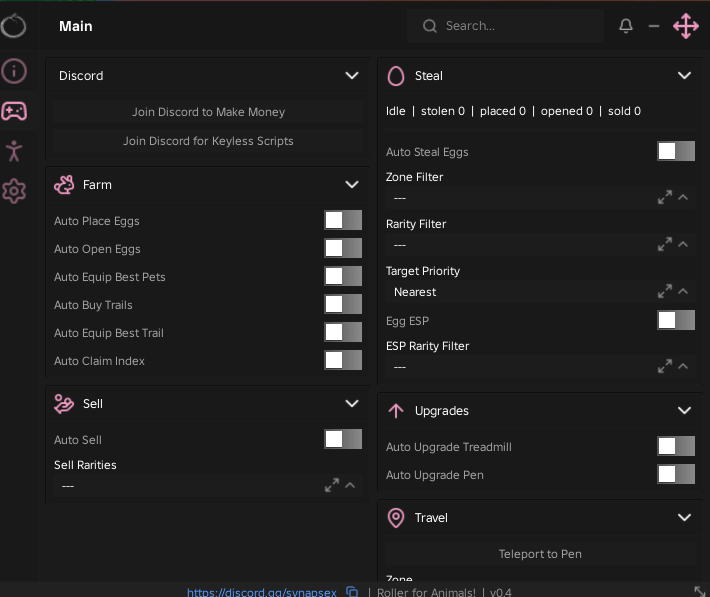Image resolution: width=710 pixels, height=597 pixels.
Task: Enable Auto Claim Index toggle
Action: (343, 361)
